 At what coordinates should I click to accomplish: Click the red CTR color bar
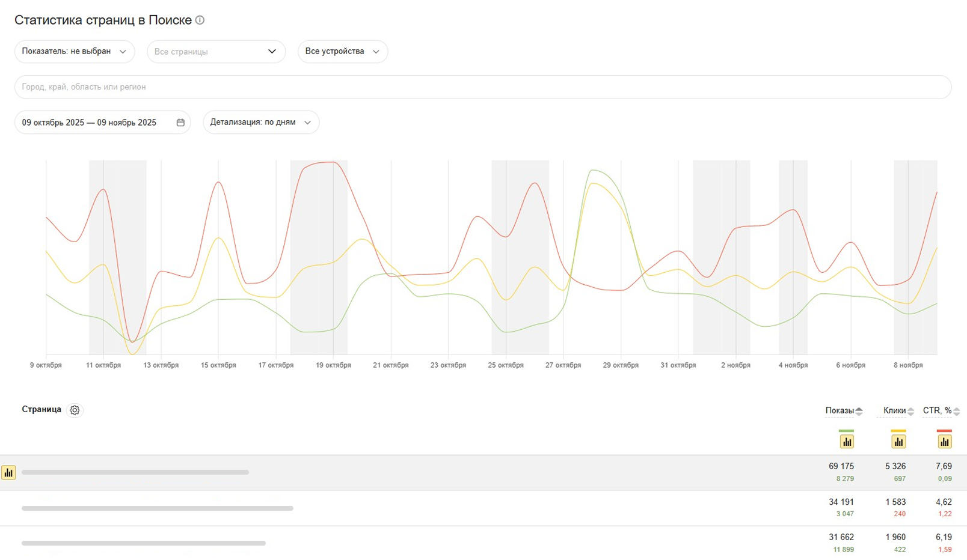[x=944, y=431]
